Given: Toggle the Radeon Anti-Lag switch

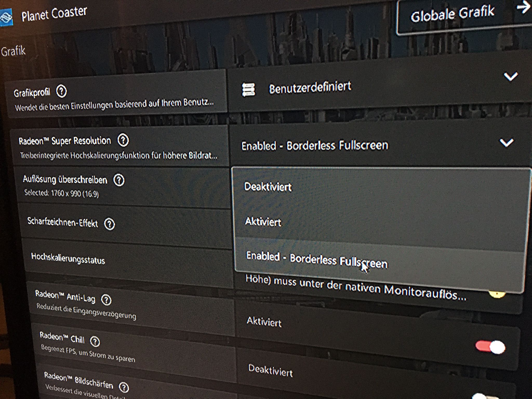Looking at the screenshot, I should pos(490,347).
